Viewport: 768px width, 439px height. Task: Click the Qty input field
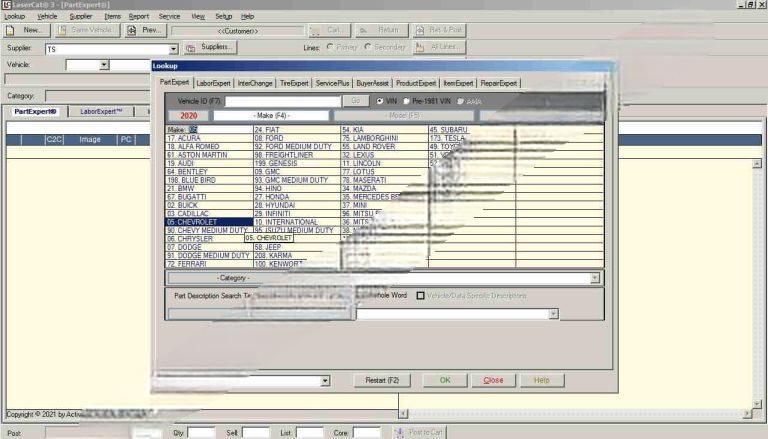point(201,433)
